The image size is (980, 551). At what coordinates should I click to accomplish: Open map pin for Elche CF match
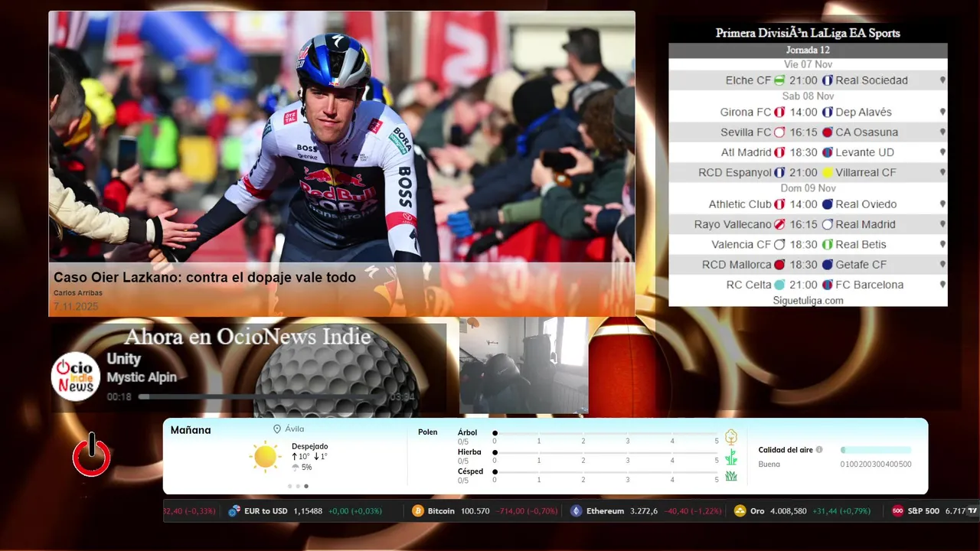click(x=942, y=80)
